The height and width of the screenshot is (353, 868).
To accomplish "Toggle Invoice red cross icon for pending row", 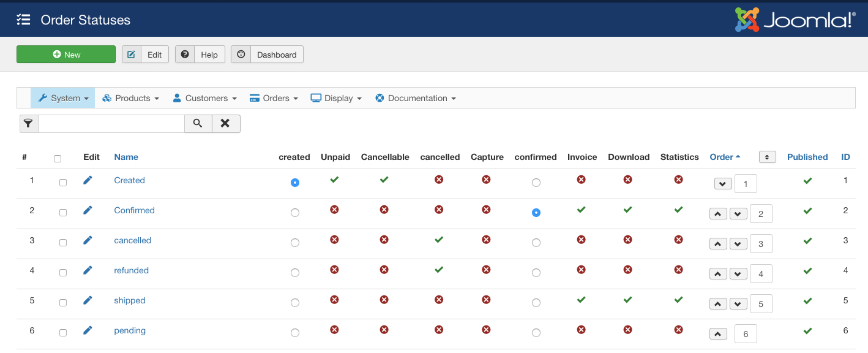I will (x=581, y=330).
